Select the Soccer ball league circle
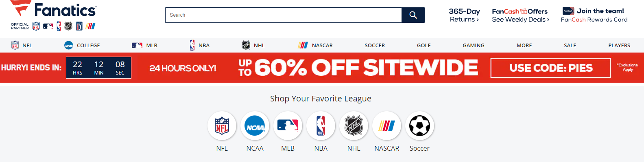The width and height of the screenshot is (644, 167). coord(420,126)
